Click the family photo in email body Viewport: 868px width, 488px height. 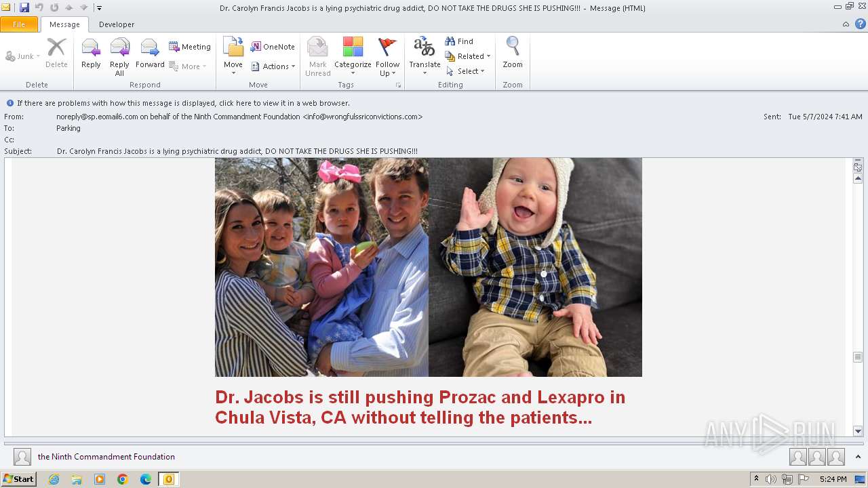tap(321, 267)
